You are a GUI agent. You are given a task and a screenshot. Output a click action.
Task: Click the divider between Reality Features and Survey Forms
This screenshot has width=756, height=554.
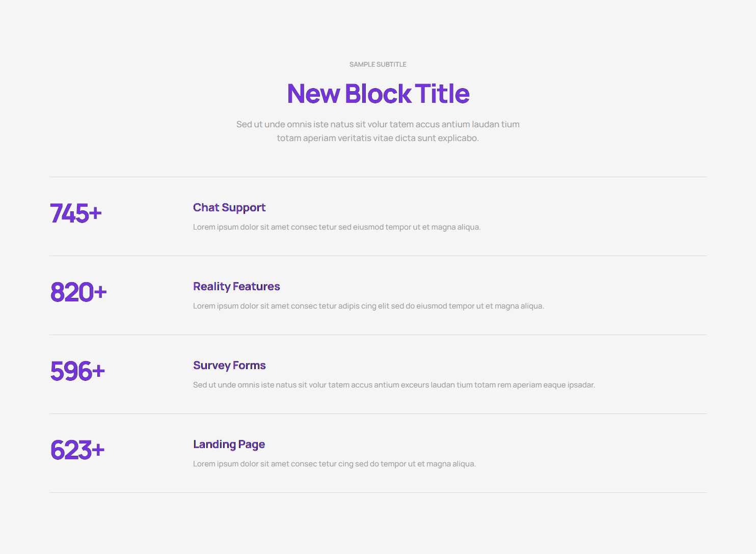tap(378, 335)
